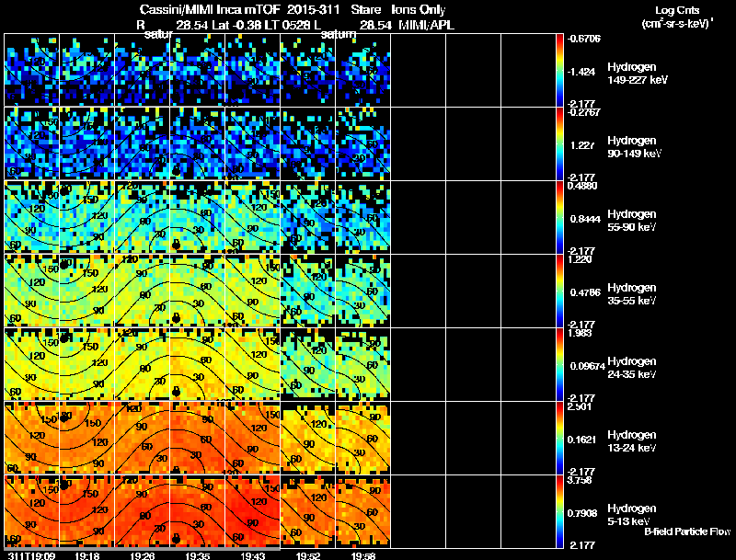Click the color bar for Hydrogen 149-227 keV
Image resolution: width=736 pixels, height=560 pixels.
[x=559, y=70]
